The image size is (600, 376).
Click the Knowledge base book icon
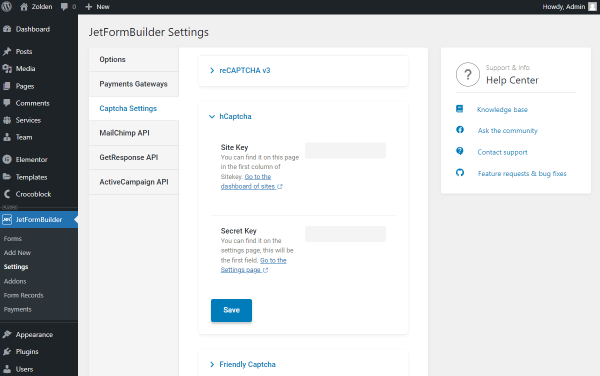[460, 109]
